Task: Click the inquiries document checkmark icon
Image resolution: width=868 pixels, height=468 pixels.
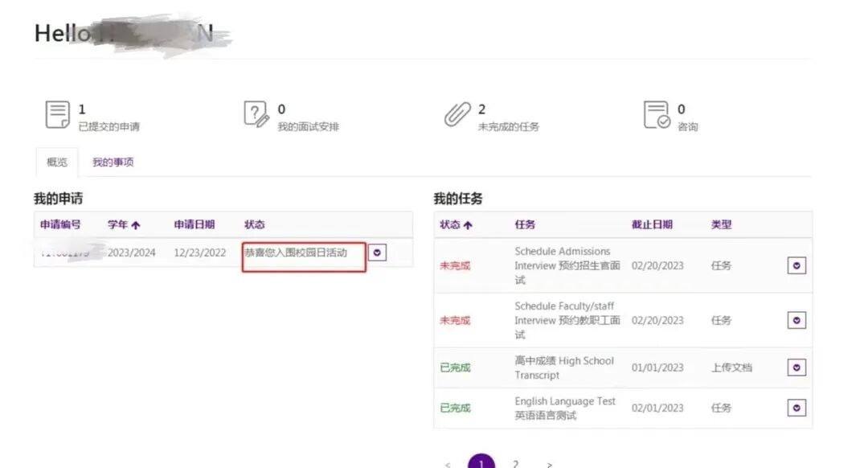Action: (657, 115)
